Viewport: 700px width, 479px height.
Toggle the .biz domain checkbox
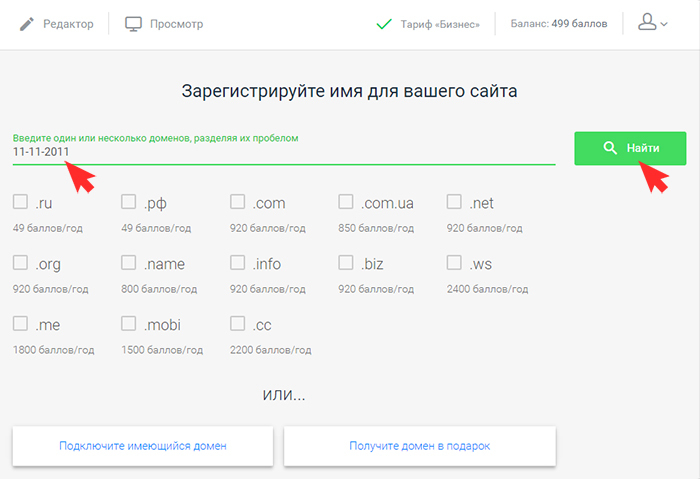[346, 262]
